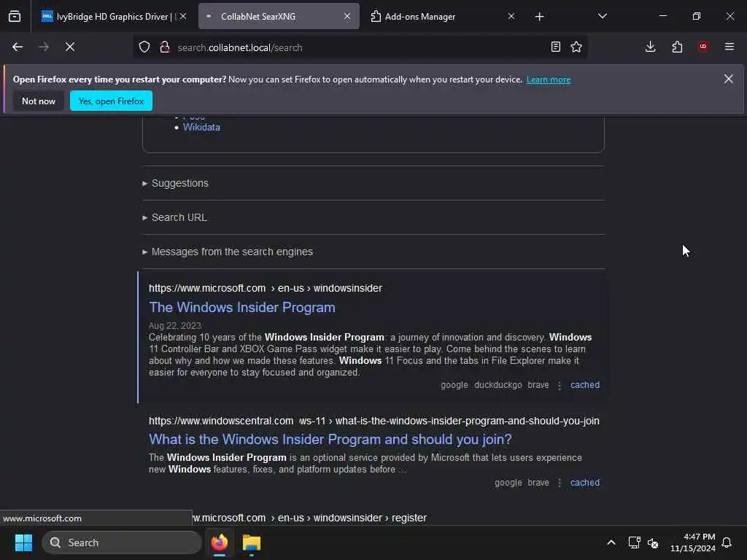Open the notifications bell icon
The width and height of the screenshot is (747, 560).
click(727, 542)
